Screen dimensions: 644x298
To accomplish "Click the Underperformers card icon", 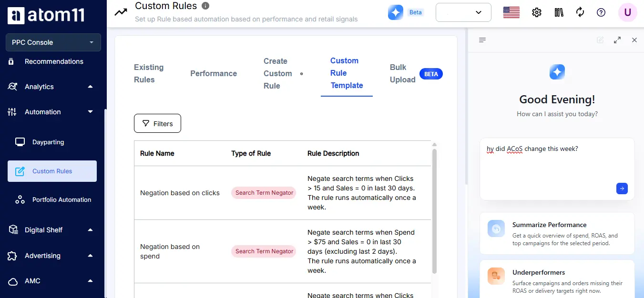I will (496, 276).
